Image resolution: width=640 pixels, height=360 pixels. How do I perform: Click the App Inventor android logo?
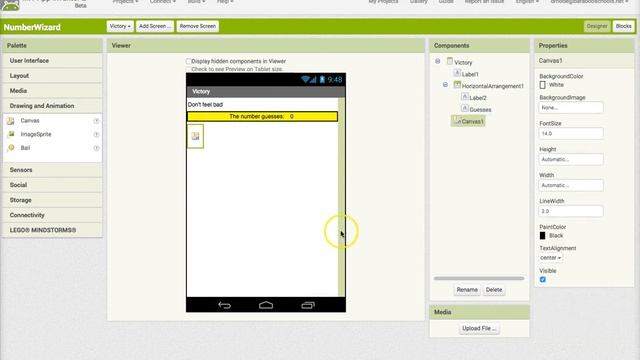tap(10, 5)
